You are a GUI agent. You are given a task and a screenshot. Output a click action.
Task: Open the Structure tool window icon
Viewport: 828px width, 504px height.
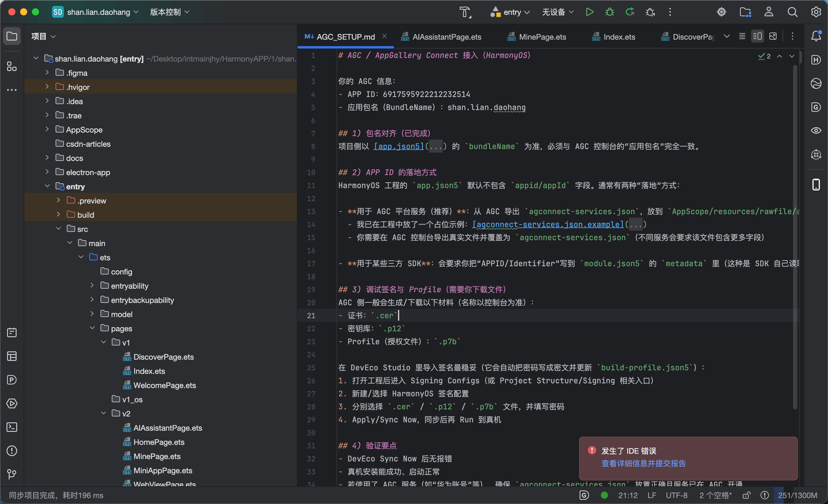(x=12, y=66)
